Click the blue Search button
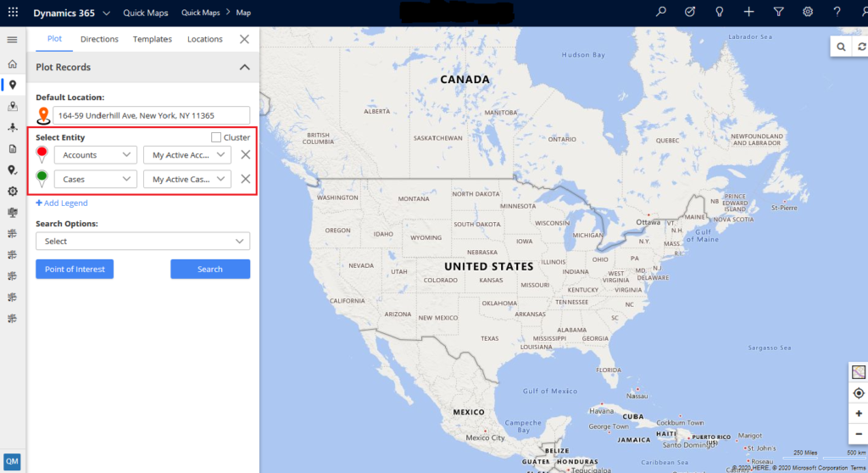Viewport: 868px width, 473px height. tap(210, 270)
